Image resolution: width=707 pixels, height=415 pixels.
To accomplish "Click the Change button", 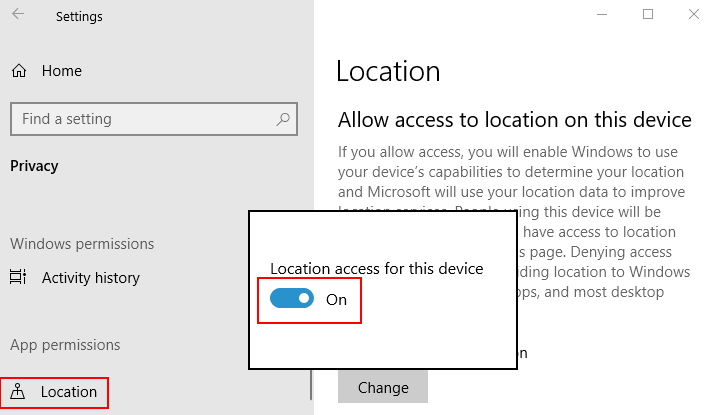I will [383, 387].
